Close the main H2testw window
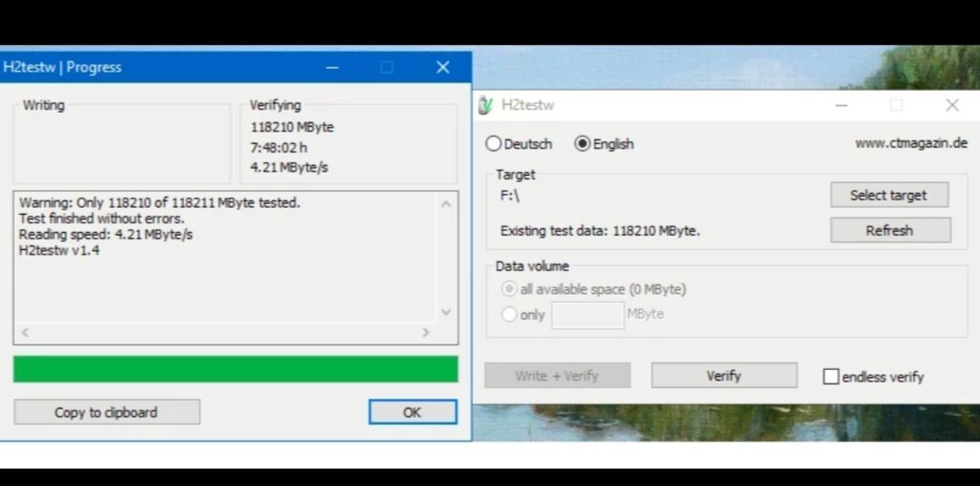 click(952, 105)
